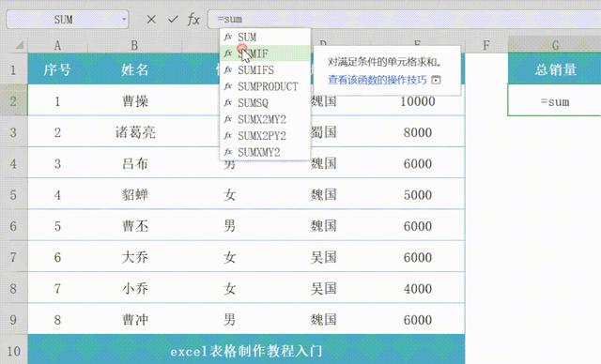Click the select-all corner triangle of the sheet
This screenshot has height=364, width=601.
pos(19,46)
